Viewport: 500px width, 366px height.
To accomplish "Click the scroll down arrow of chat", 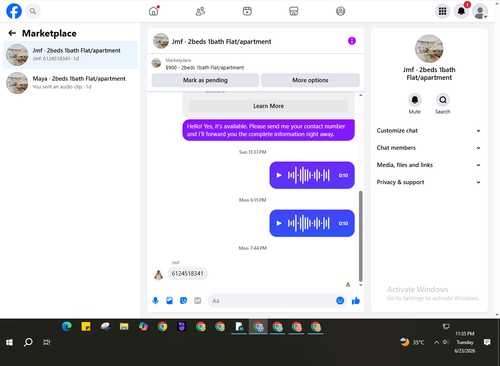I will [x=360, y=285].
